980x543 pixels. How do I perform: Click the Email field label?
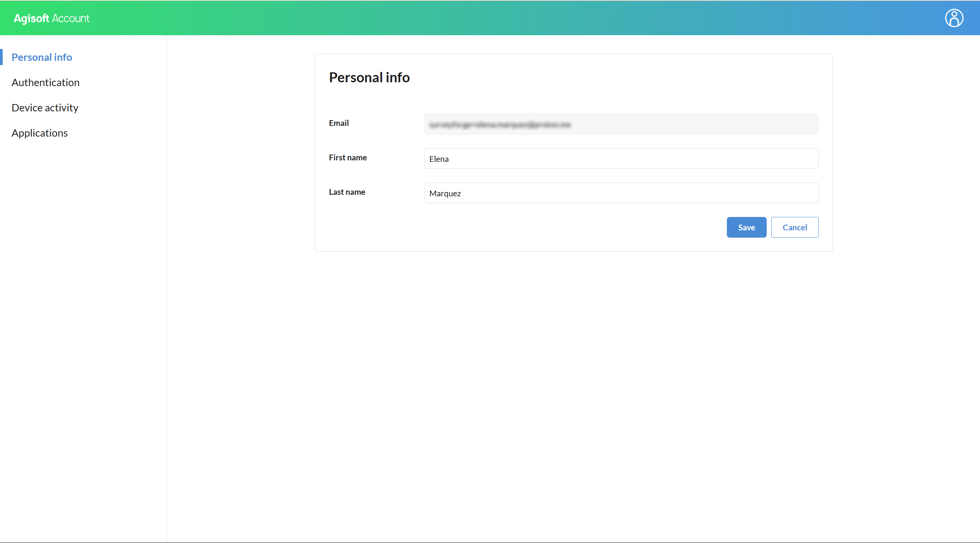[x=339, y=123]
